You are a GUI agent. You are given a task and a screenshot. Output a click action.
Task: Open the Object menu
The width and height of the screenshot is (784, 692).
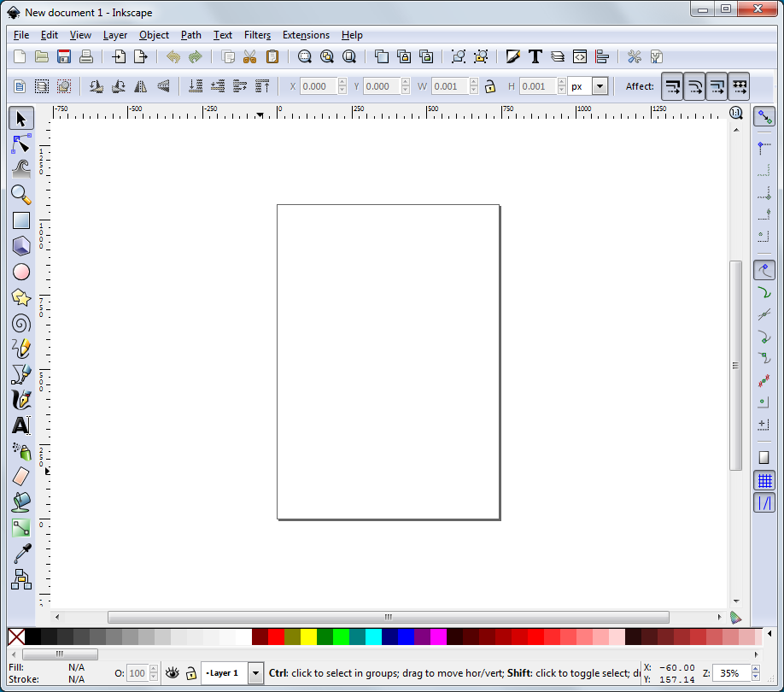[154, 35]
